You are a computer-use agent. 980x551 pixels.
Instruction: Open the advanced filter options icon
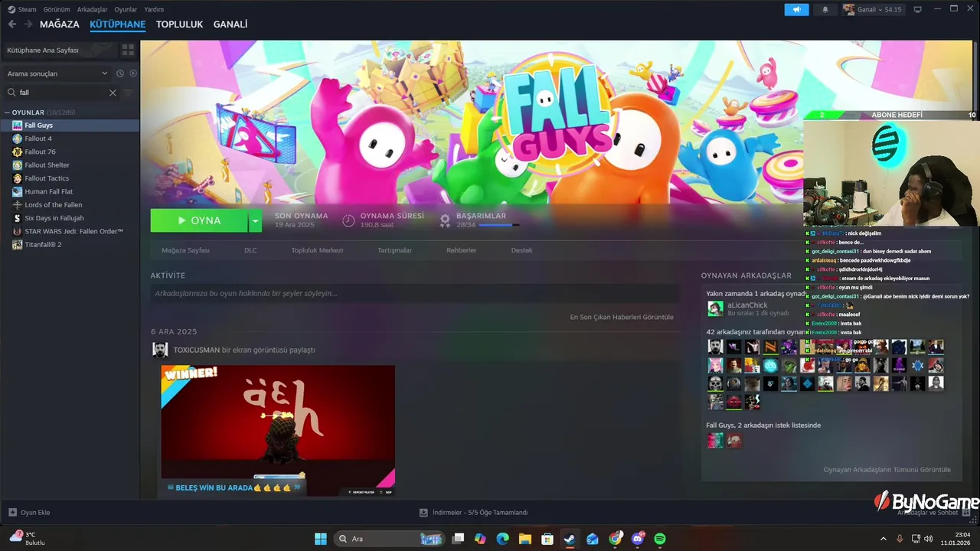point(128,93)
